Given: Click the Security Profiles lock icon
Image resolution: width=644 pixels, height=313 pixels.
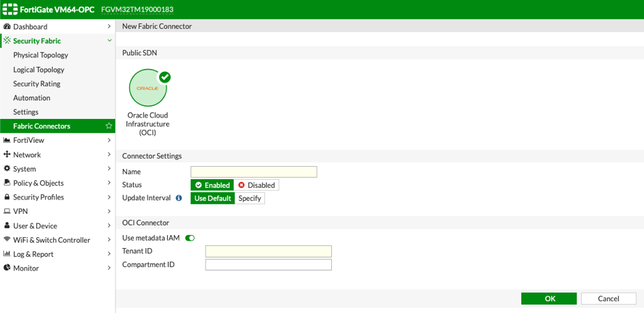Looking at the screenshot, I should 7,198.
